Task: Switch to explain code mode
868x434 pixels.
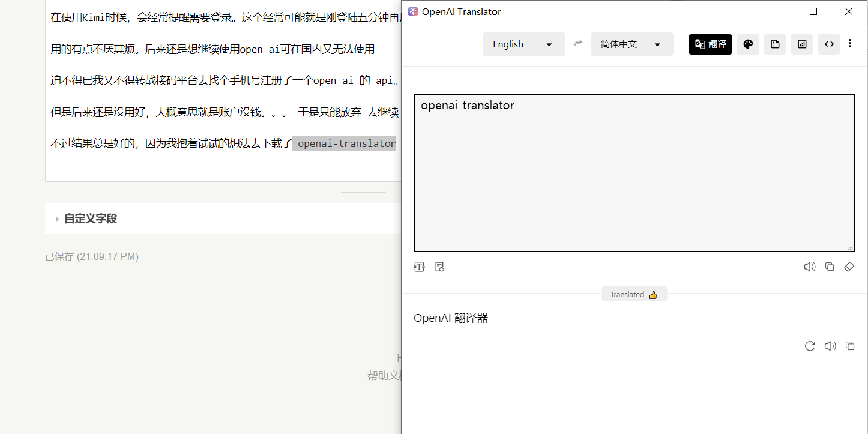Action: 829,44
